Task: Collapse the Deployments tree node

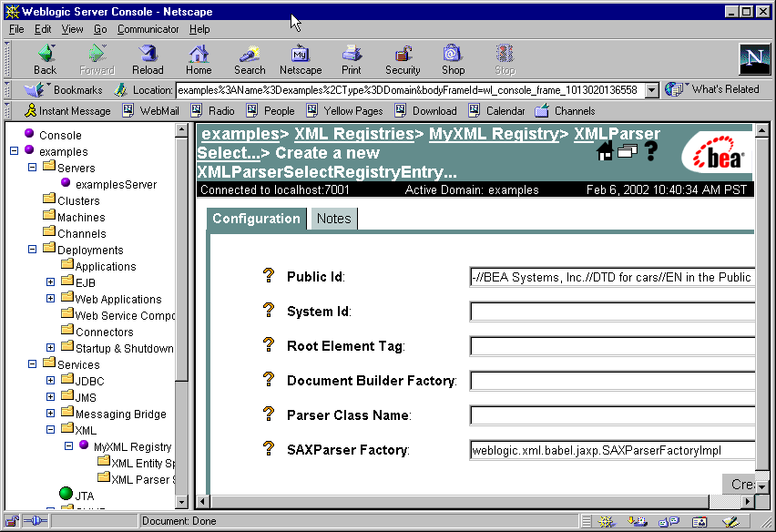Action: point(32,249)
